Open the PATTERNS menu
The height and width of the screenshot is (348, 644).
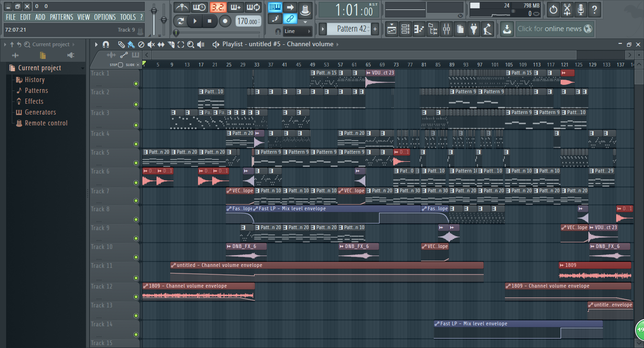tap(61, 17)
